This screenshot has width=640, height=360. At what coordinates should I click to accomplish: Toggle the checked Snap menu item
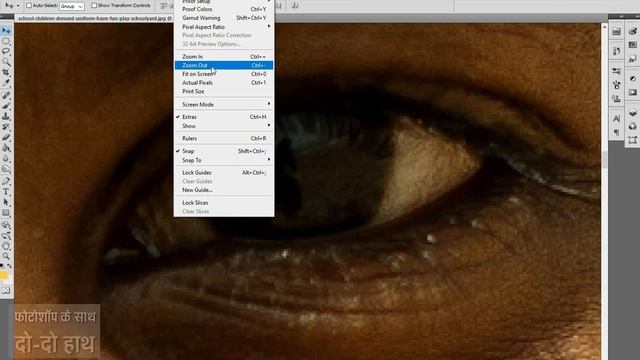coord(224,151)
